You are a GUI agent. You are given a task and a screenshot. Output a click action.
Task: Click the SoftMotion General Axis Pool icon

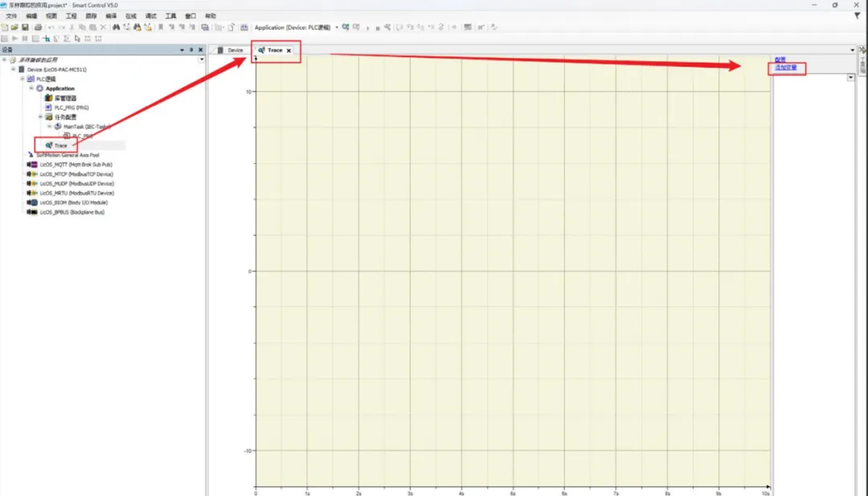31,155
